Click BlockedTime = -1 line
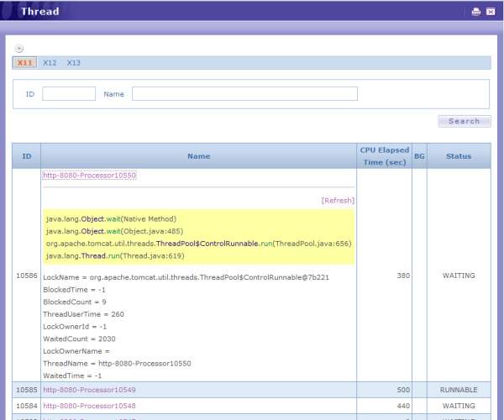504x420 pixels. pyautogui.click(x=74, y=290)
